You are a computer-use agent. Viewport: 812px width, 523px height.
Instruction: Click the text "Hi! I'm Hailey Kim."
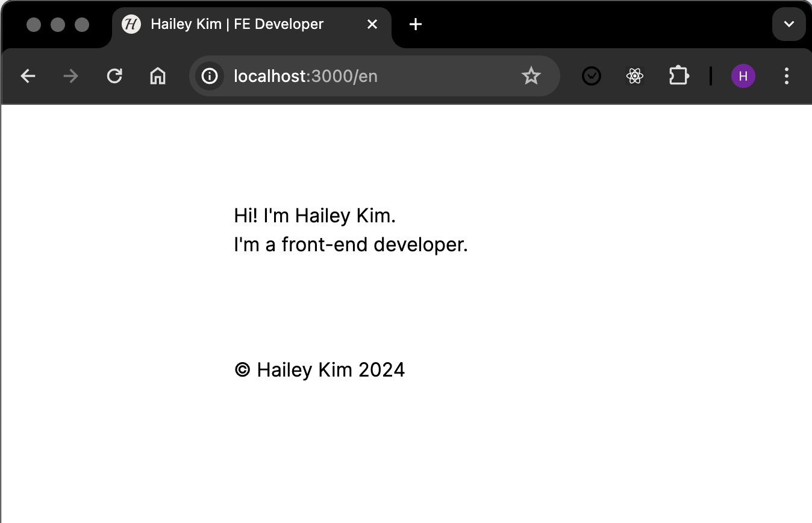pyautogui.click(x=315, y=216)
